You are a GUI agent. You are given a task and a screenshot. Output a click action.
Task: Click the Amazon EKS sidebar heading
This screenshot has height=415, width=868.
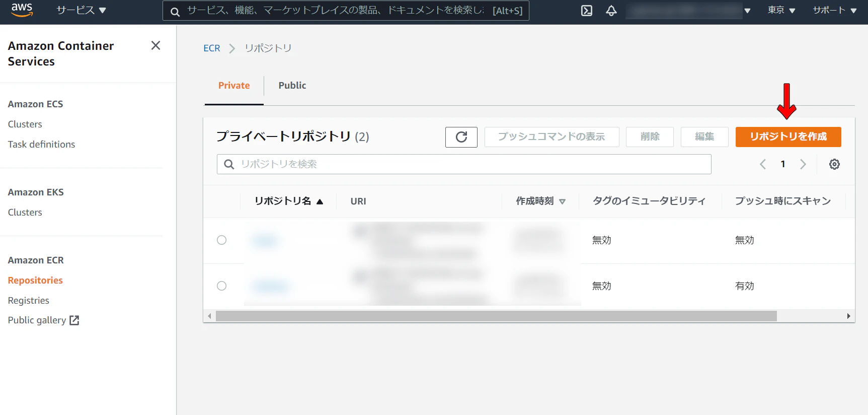[x=36, y=192]
